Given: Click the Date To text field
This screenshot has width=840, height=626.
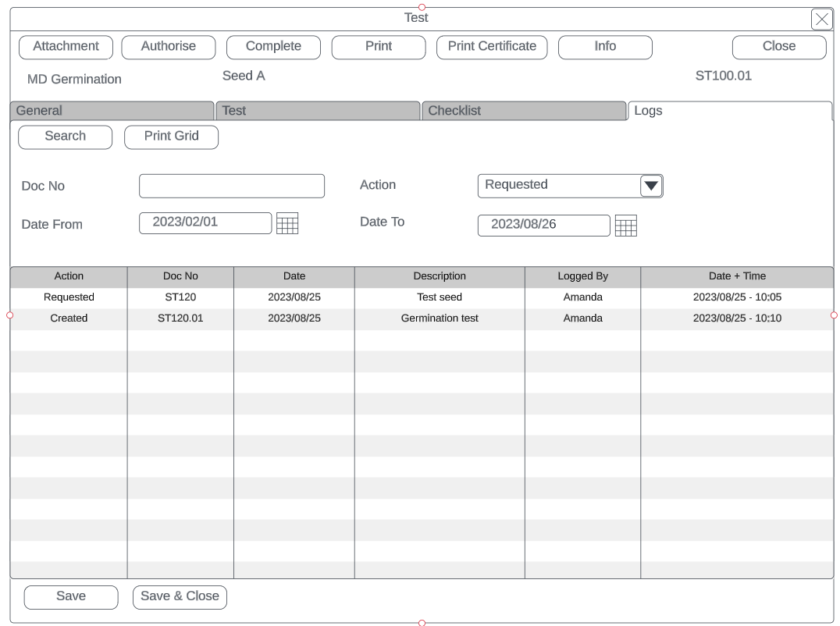Looking at the screenshot, I should point(543,225).
